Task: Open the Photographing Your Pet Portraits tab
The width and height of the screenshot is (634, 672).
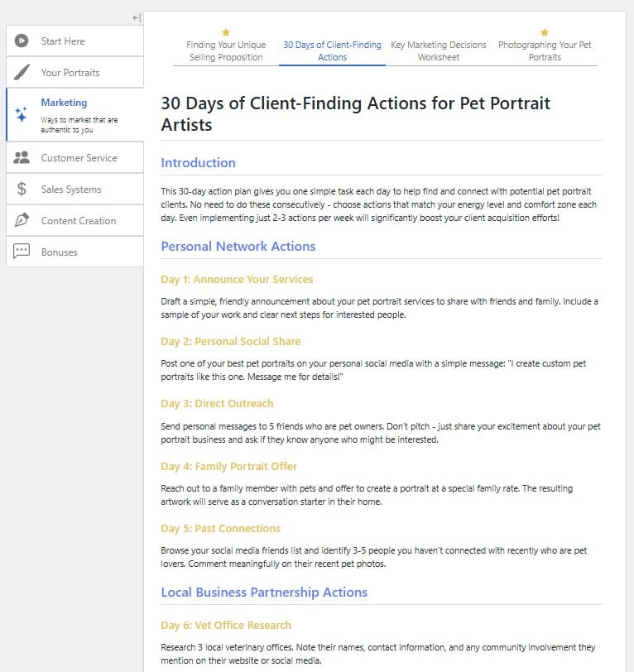Action: tap(545, 51)
